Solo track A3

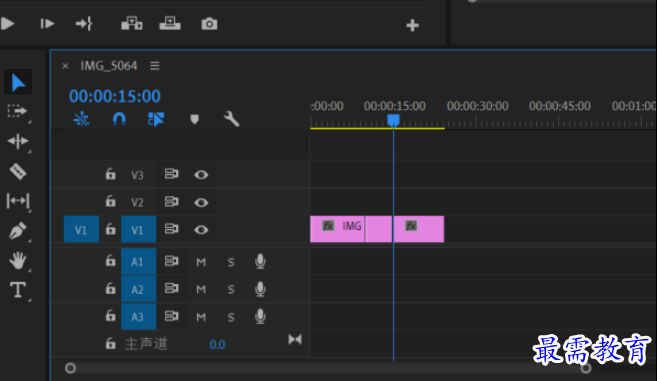point(231,317)
